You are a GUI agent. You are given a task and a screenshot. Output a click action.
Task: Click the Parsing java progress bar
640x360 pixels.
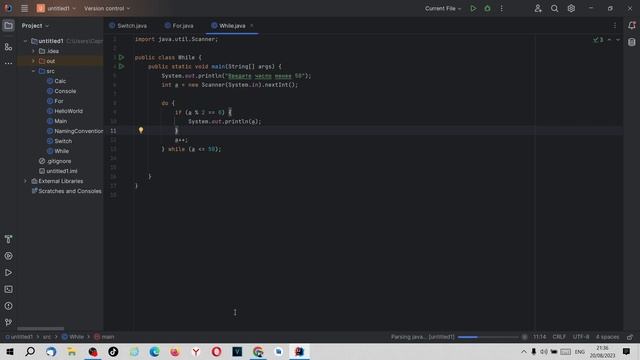coord(488,337)
